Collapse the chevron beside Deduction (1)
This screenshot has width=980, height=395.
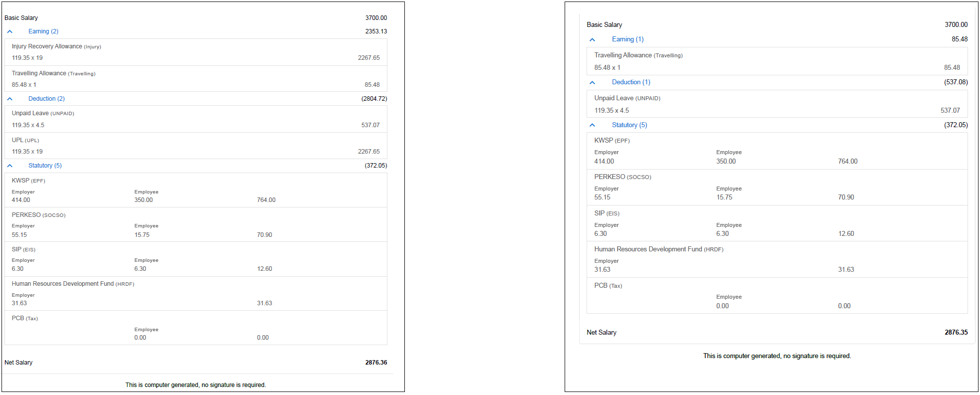[x=592, y=82]
